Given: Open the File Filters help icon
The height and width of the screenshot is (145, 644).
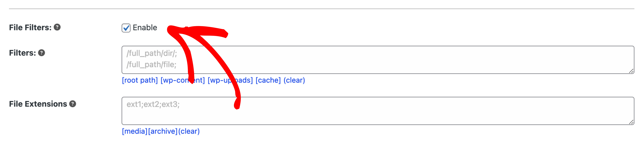Looking at the screenshot, I should pyautogui.click(x=57, y=27).
